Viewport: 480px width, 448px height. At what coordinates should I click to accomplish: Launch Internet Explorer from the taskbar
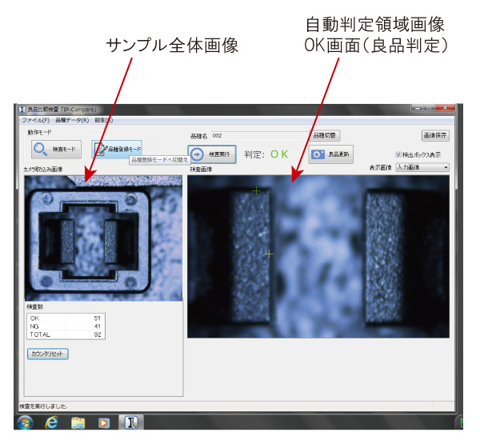tap(51, 423)
